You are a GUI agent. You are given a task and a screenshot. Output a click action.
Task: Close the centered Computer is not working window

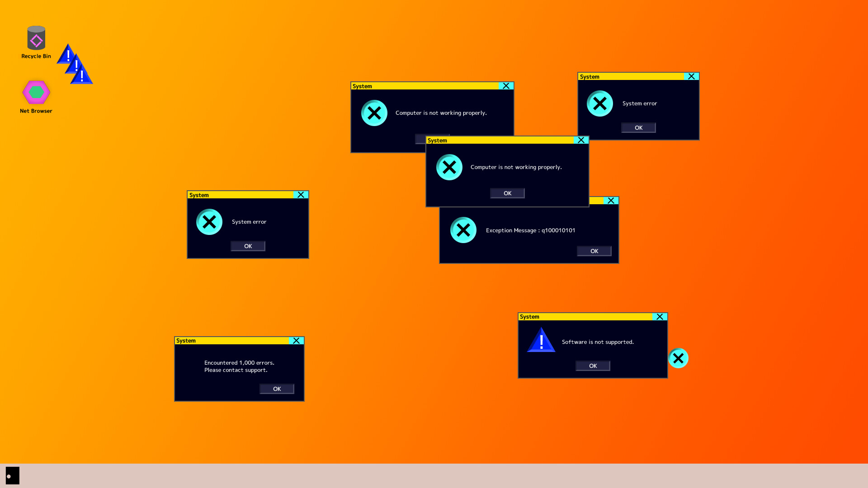[581, 140]
